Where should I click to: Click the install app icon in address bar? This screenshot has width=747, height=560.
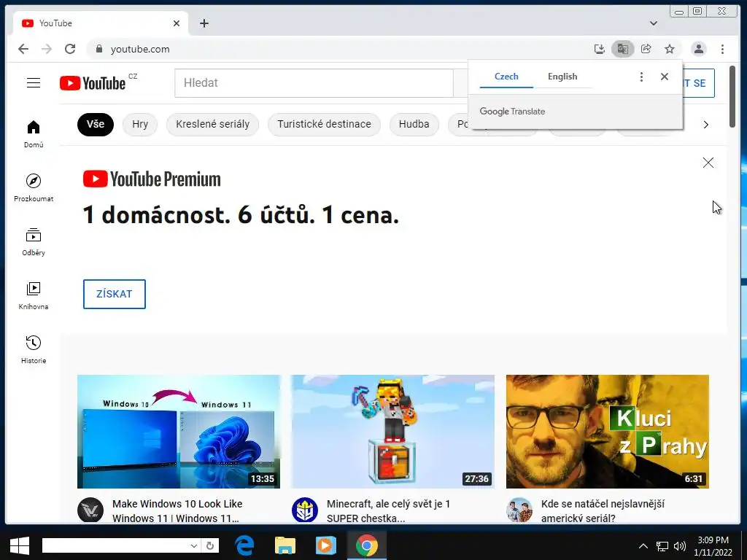click(600, 49)
